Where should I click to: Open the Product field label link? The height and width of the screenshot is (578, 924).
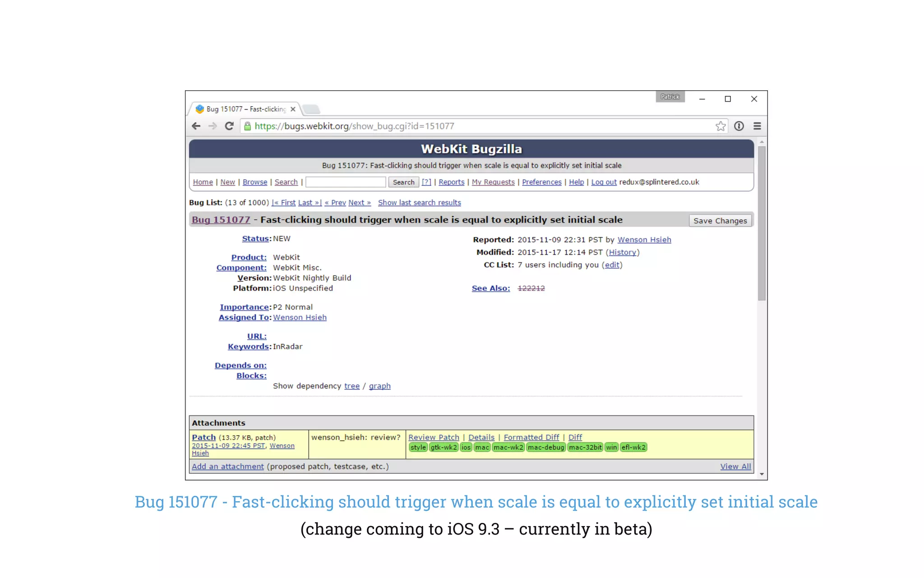point(249,257)
